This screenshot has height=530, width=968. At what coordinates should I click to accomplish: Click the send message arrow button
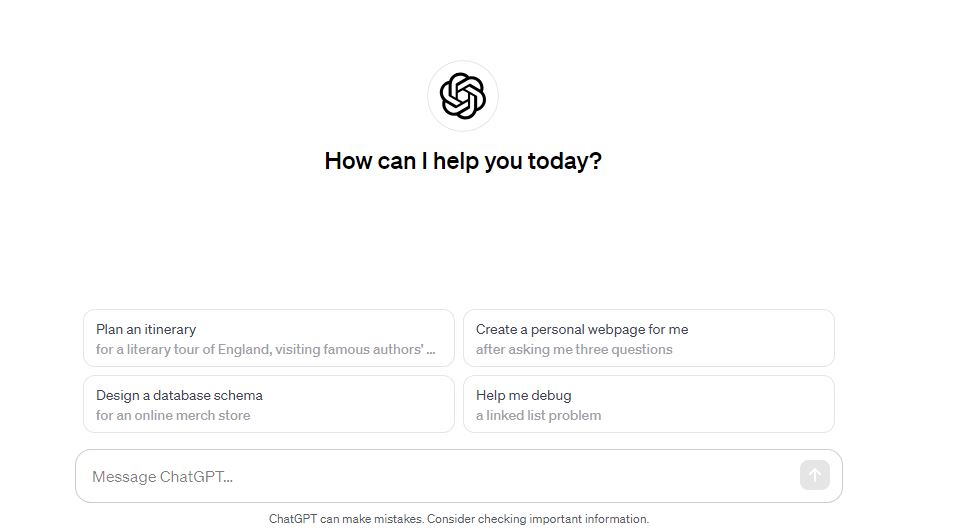814,475
